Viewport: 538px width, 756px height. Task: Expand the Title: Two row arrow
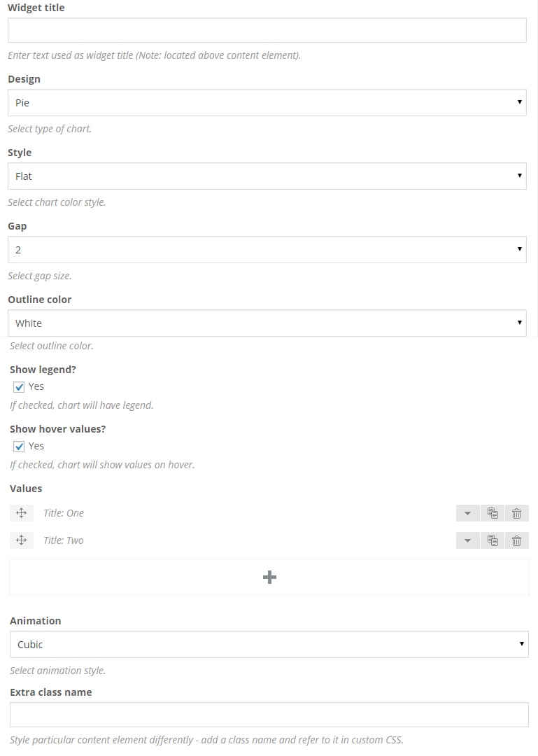(467, 540)
